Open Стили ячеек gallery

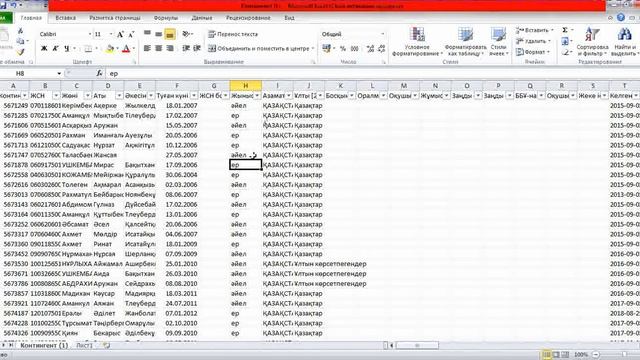click(x=498, y=42)
